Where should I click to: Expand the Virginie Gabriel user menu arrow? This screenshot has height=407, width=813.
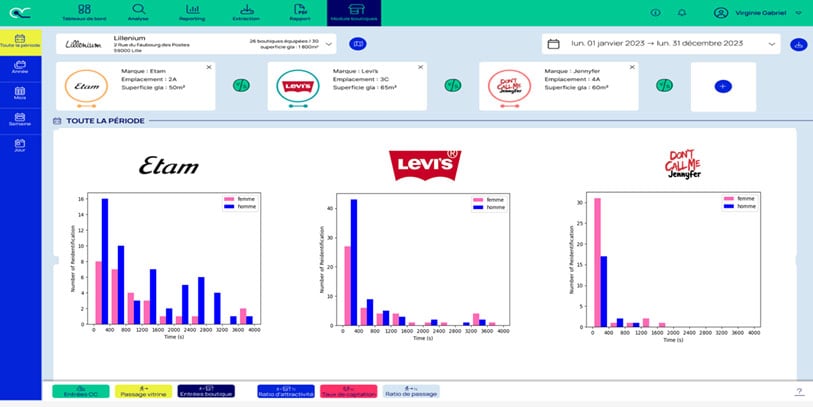798,13
